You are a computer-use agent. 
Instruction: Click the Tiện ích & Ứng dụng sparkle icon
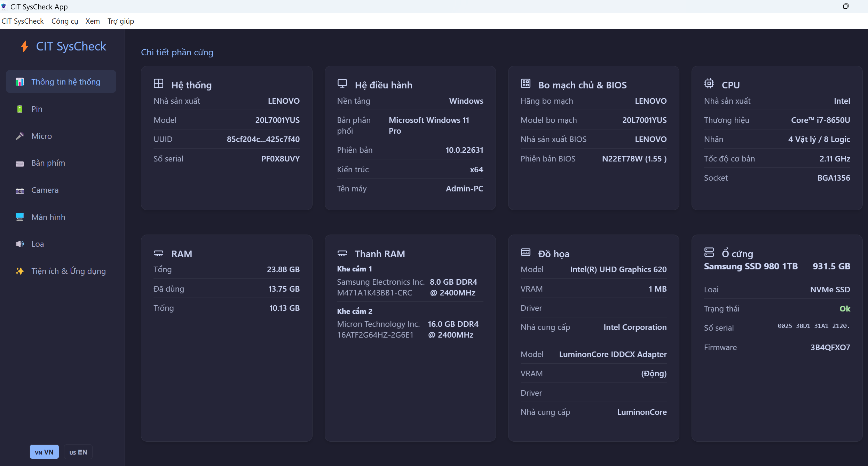pyautogui.click(x=20, y=271)
